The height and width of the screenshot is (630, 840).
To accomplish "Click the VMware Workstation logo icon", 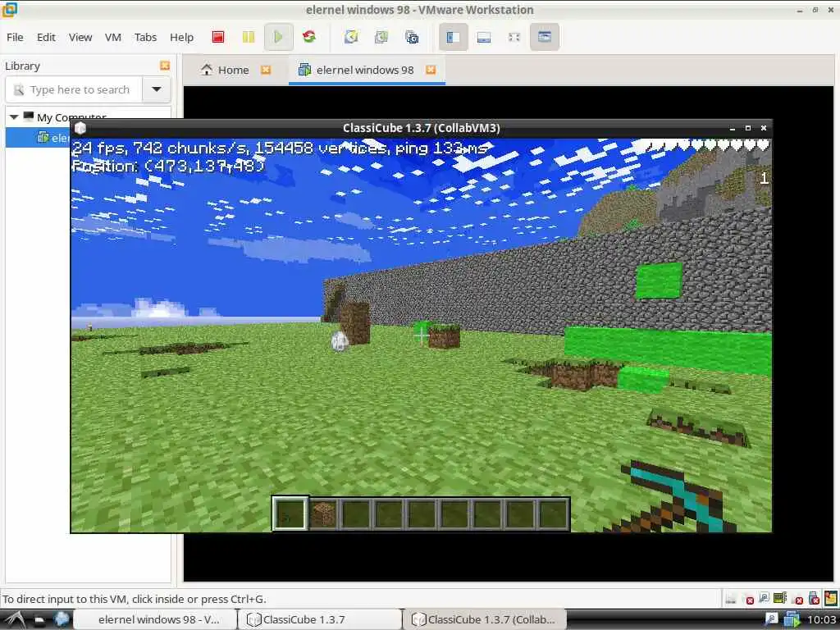I will (10, 10).
